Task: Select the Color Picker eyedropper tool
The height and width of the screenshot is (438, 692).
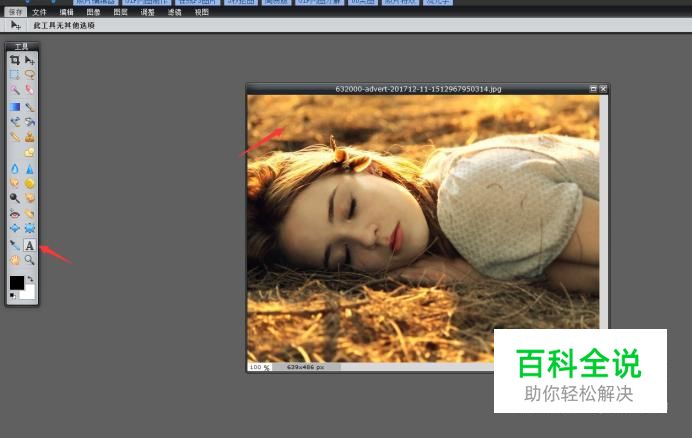Action: (15, 245)
